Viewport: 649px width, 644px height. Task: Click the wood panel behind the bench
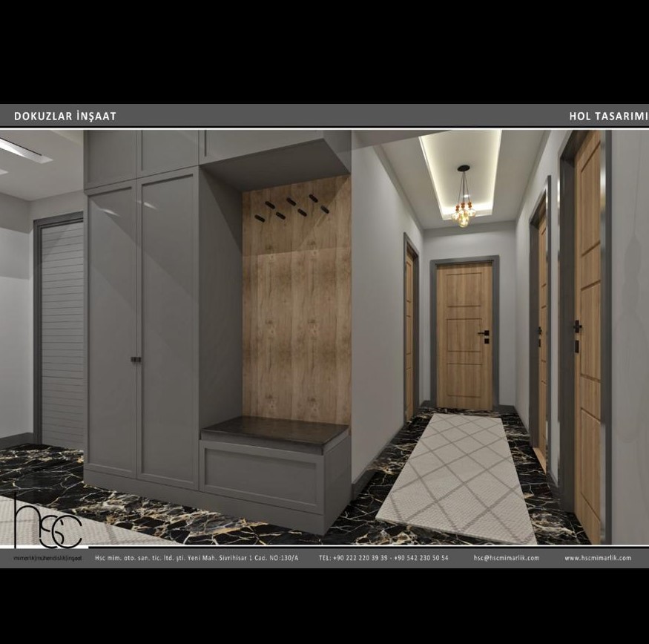pyautogui.click(x=297, y=326)
